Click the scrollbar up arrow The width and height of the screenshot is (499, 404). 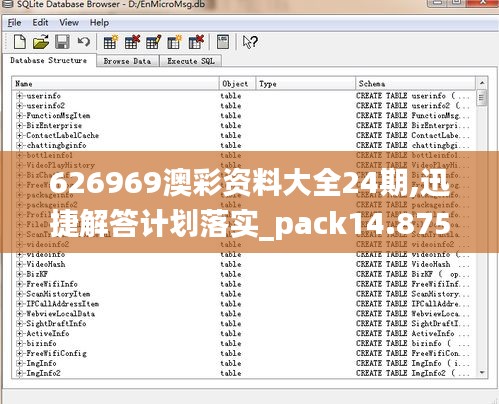[482, 83]
